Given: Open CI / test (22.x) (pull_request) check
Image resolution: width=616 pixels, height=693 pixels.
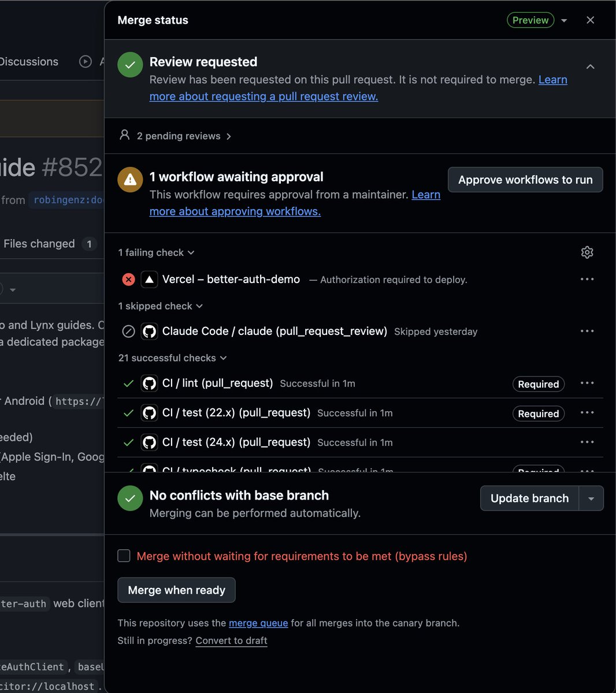Looking at the screenshot, I should point(236,412).
